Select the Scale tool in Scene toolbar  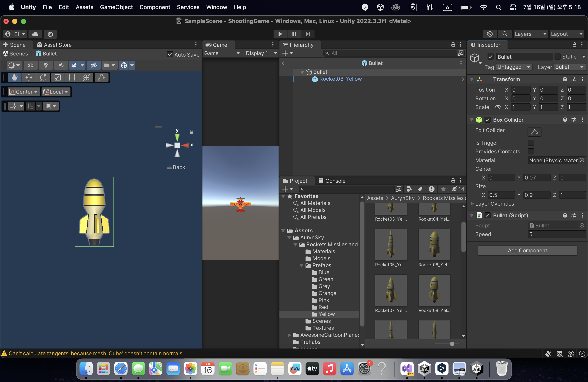coord(58,78)
